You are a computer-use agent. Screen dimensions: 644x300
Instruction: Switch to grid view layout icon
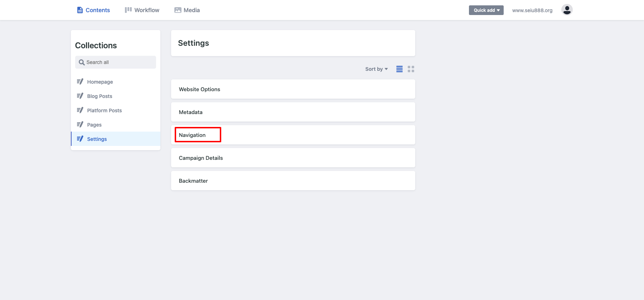411,69
